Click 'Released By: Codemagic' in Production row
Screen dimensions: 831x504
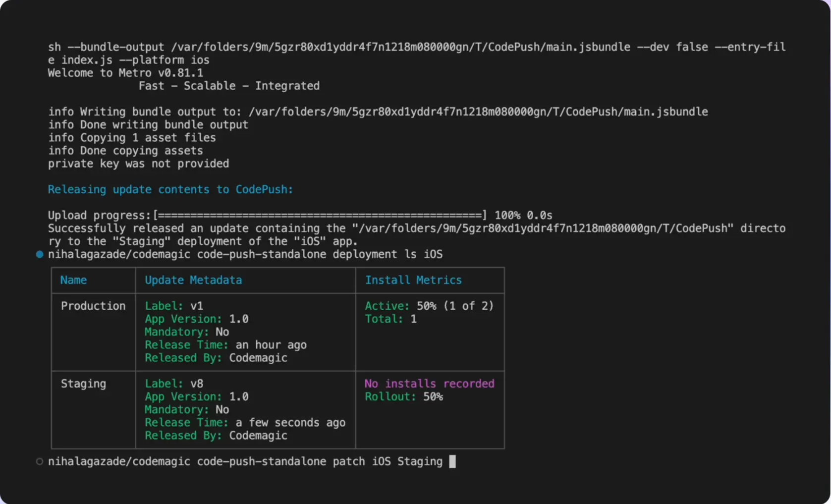click(216, 358)
